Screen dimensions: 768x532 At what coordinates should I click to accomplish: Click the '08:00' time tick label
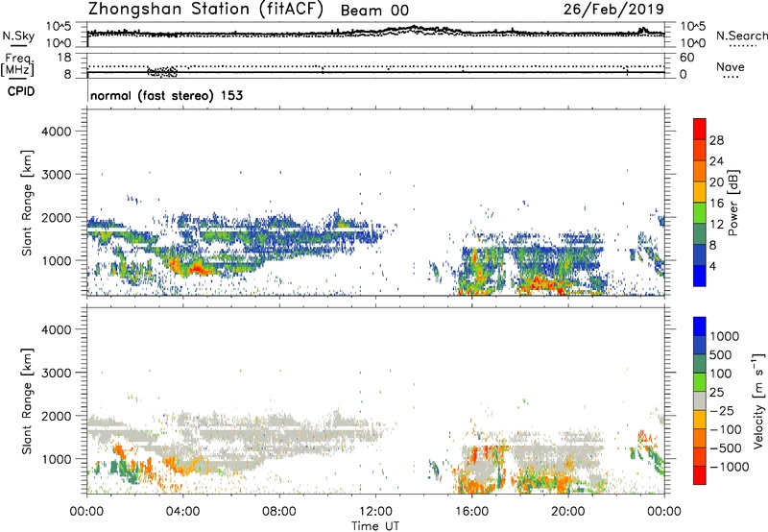(279, 512)
